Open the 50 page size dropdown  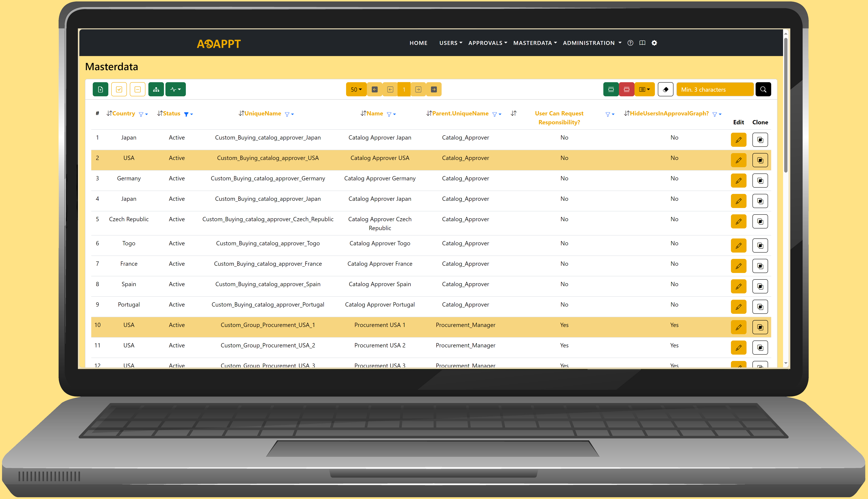pyautogui.click(x=356, y=89)
